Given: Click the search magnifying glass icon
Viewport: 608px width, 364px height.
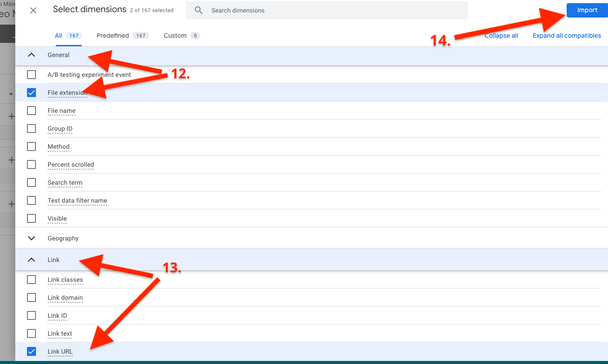Looking at the screenshot, I should (x=198, y=10).
